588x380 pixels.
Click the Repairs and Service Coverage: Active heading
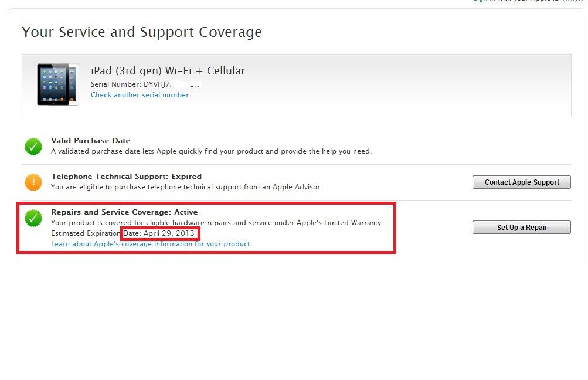pos(124,212)
